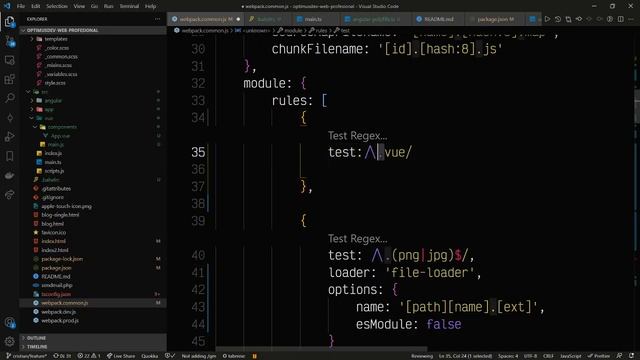Open scripts.js in the explorer
This screenshot has width=640, height=360.
click(x=54, y=171)
